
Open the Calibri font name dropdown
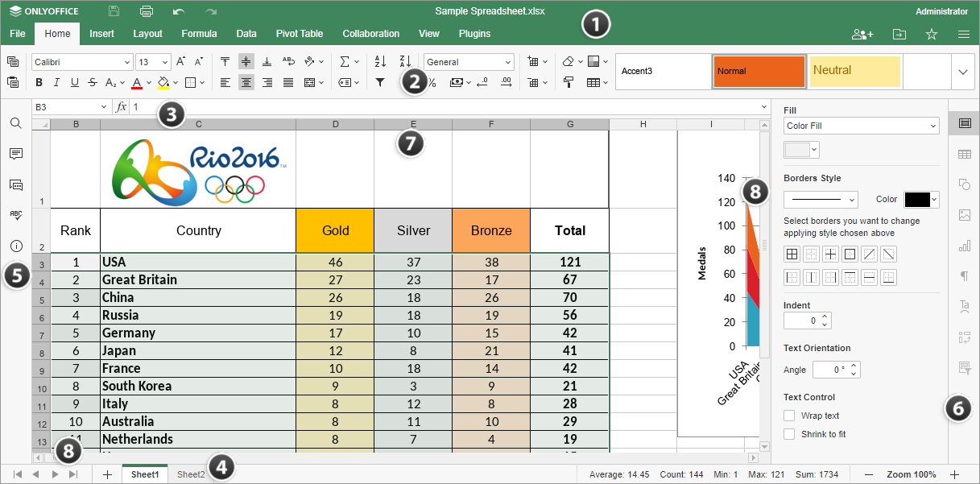(127, 62)
